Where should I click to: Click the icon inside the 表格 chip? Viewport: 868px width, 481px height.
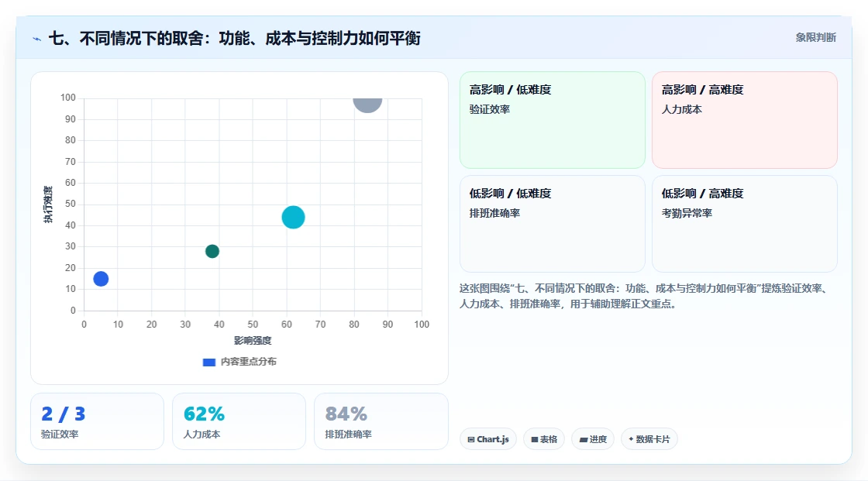click(535, 439)
